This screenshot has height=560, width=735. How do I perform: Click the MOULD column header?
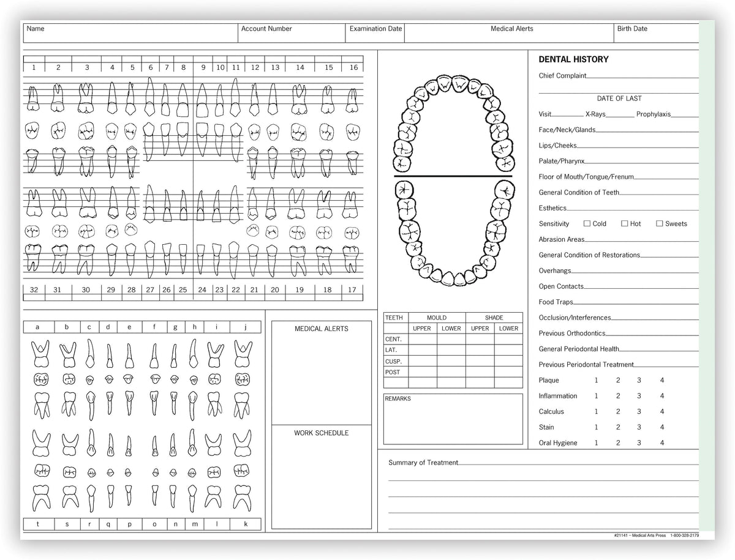click(437, 318)
